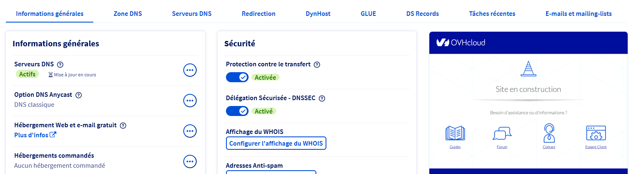Open the Hébergements commandés actions menu

tap(190, 161)
